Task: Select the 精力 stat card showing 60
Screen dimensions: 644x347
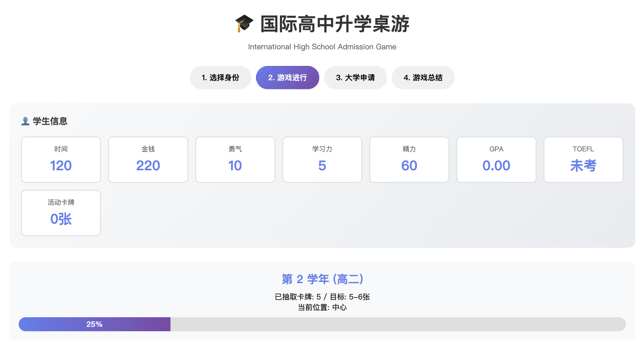Action: [x=409, y=159]
